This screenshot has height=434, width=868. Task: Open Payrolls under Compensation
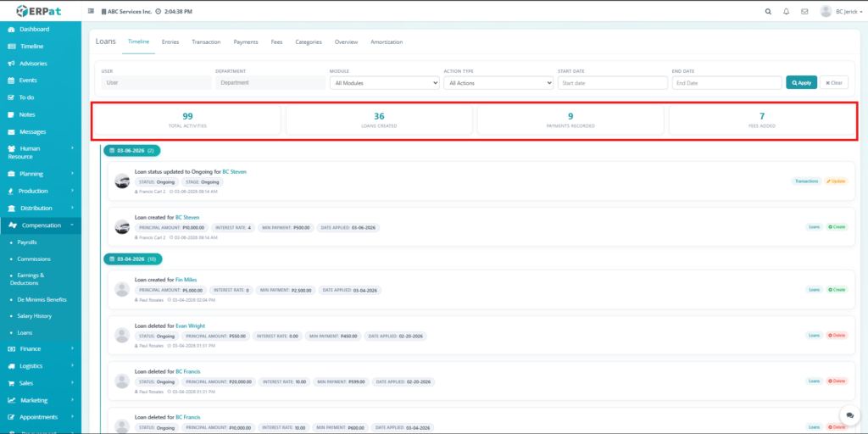pyautogui.click(x=27, y=242)
